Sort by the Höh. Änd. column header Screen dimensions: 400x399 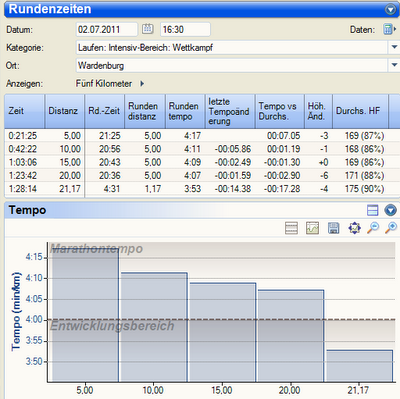[318, 111]
